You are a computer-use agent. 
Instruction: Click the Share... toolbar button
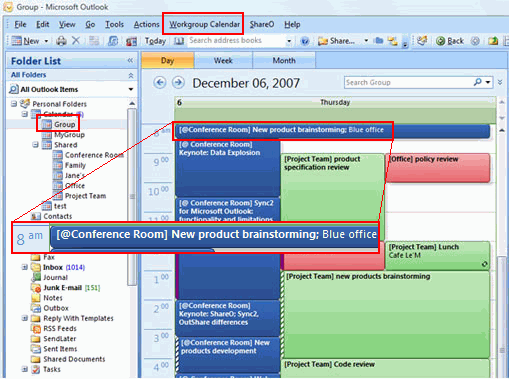coord(336,41)
